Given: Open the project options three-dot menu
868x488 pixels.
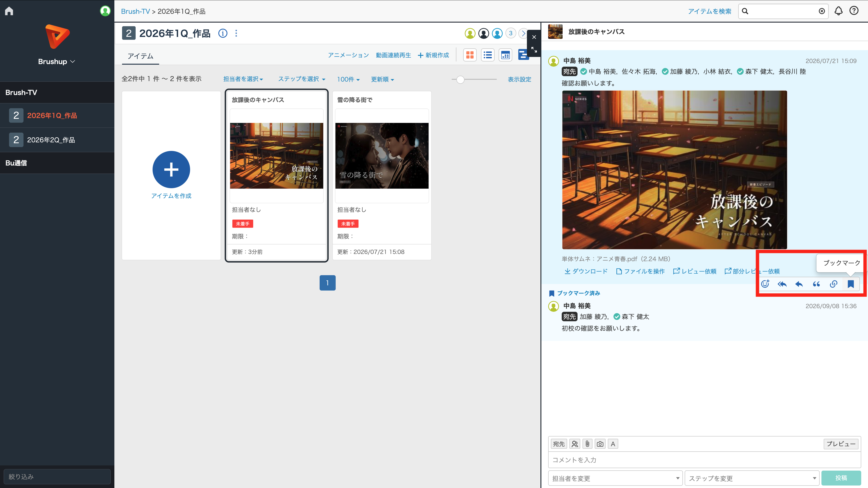Looking at the screenshot, I should coord(236,33).
